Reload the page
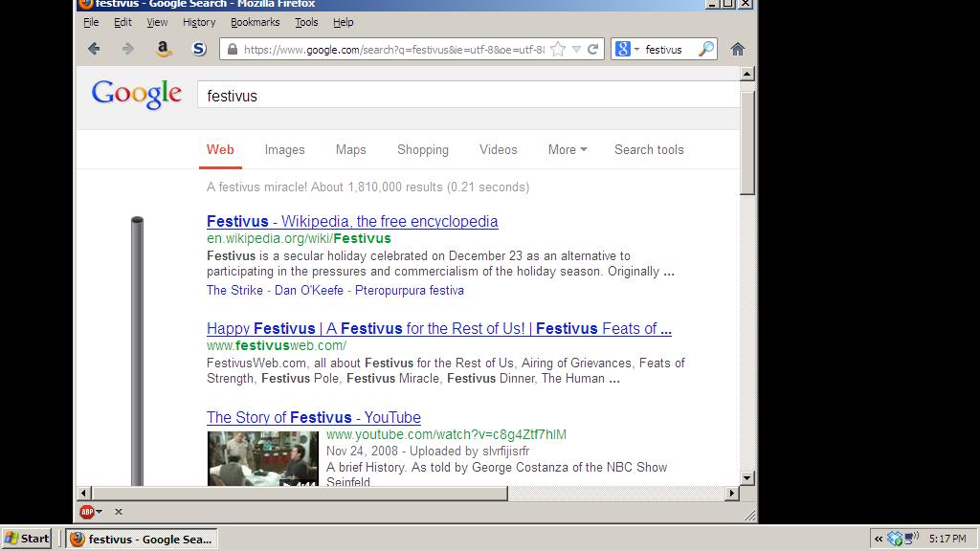The image size is (980, 551). pos(593,50)
